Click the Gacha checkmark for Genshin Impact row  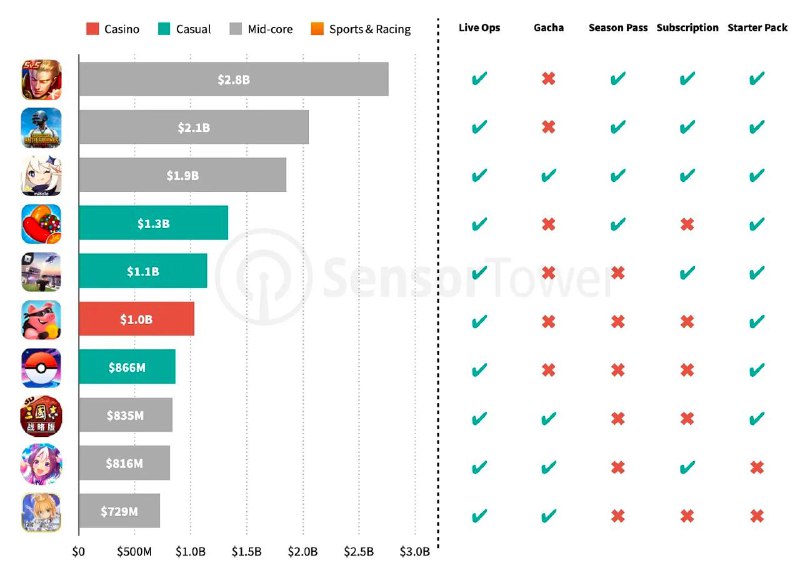pos(548,176)
